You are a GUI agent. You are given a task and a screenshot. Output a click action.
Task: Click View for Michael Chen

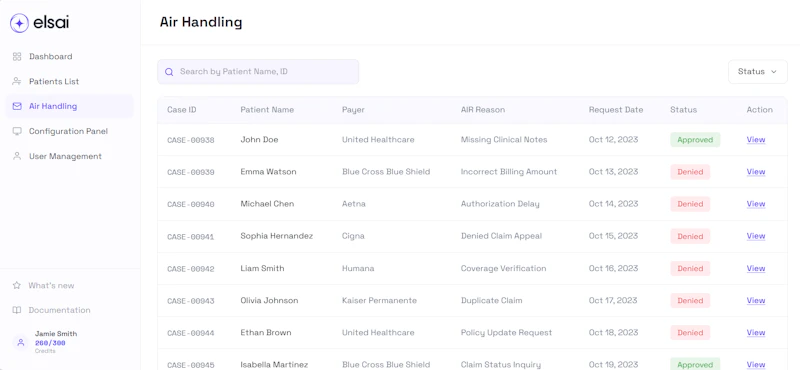pos(756,204)
